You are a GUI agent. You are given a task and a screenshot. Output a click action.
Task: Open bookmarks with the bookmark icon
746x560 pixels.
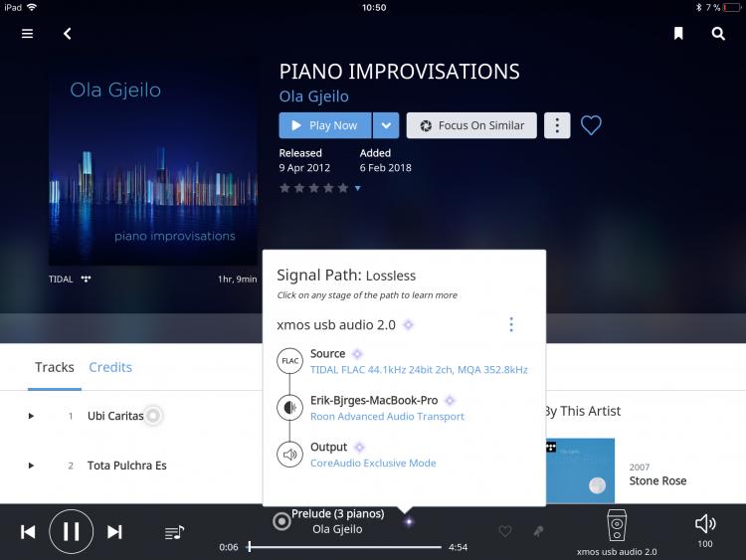[x=678, y=33]
